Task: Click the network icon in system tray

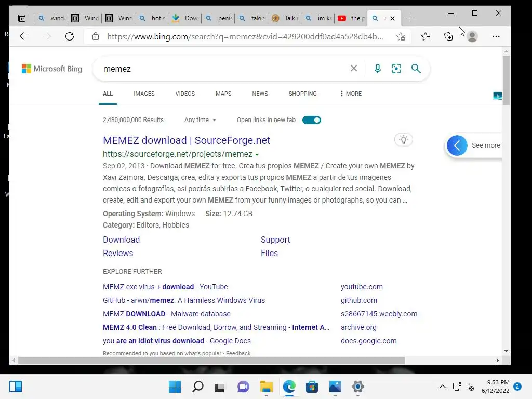Action: click(457, 387)
